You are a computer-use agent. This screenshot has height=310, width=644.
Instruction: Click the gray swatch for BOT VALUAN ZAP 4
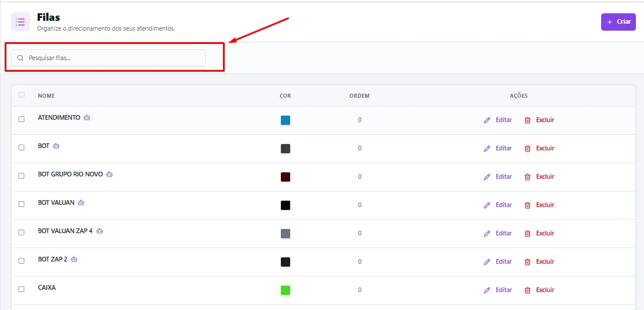[x=286, y=233]
